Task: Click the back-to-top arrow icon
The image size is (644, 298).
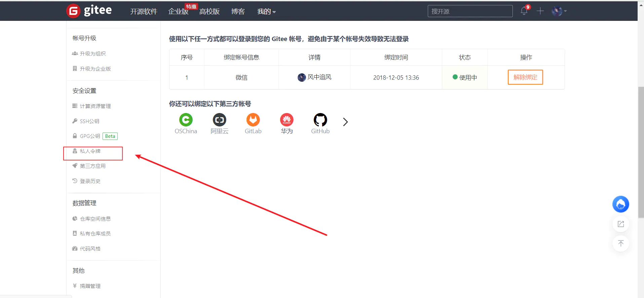Action: 620,244
